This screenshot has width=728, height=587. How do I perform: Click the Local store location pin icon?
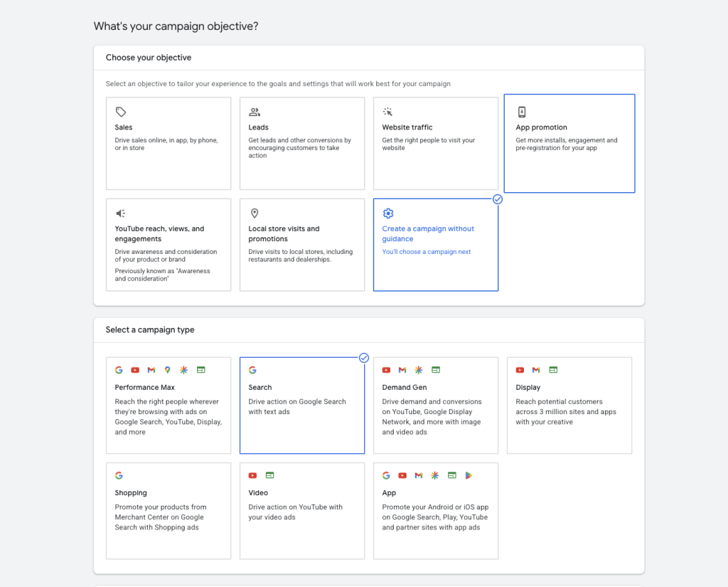254,213
